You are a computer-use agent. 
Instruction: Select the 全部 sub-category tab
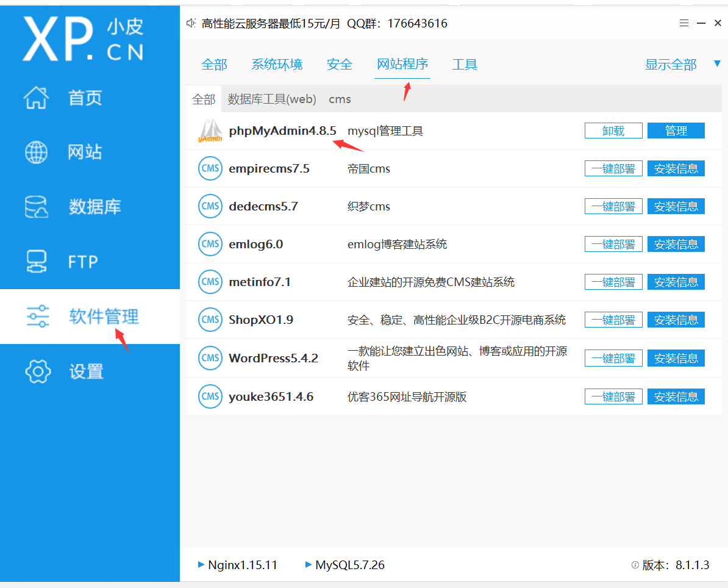point(204,99)
